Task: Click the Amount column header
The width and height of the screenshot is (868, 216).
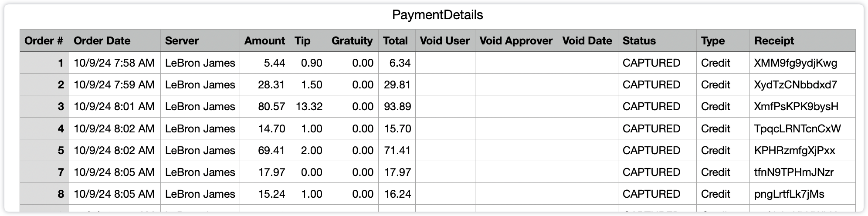Action: point(264,41)
